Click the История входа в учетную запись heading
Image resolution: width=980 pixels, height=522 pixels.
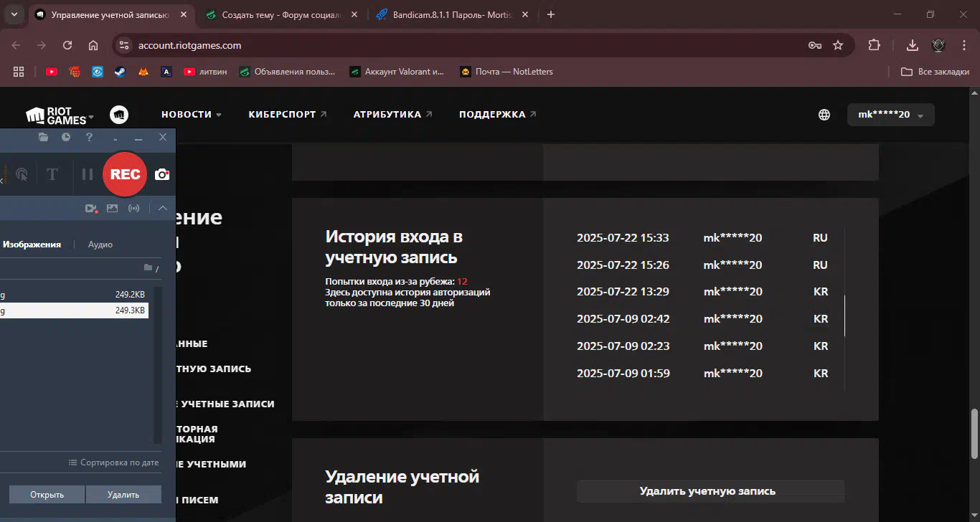click(x=394, y=247)
